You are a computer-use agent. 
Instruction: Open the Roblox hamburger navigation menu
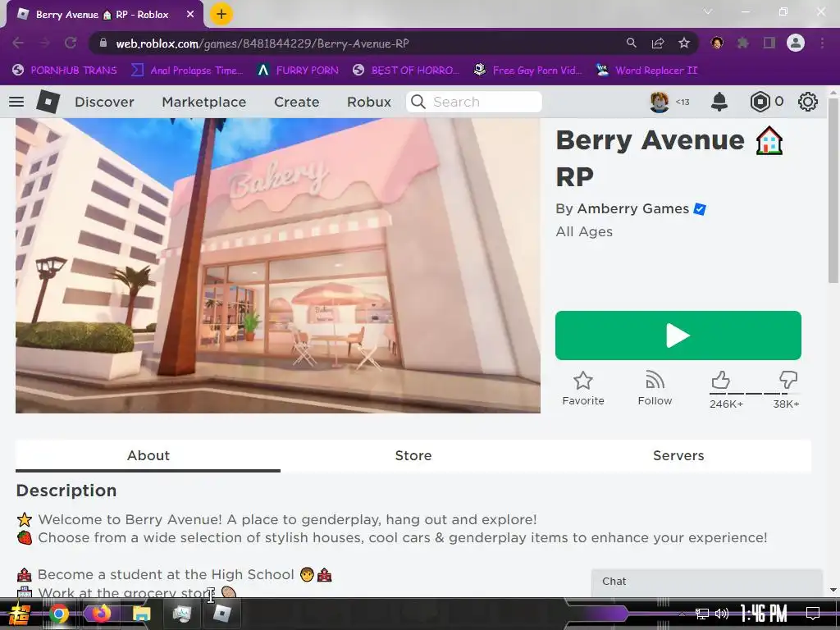coord(16,102)
